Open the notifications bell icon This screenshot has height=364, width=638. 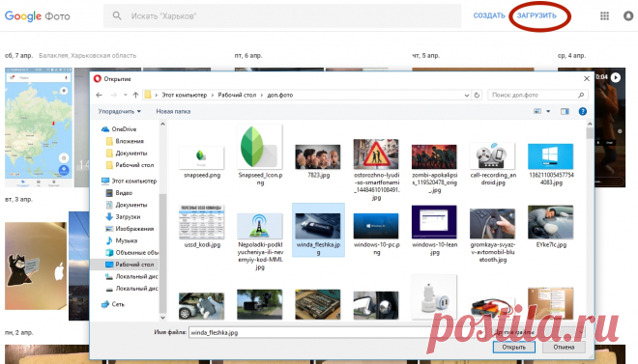[x=628, y=15]
